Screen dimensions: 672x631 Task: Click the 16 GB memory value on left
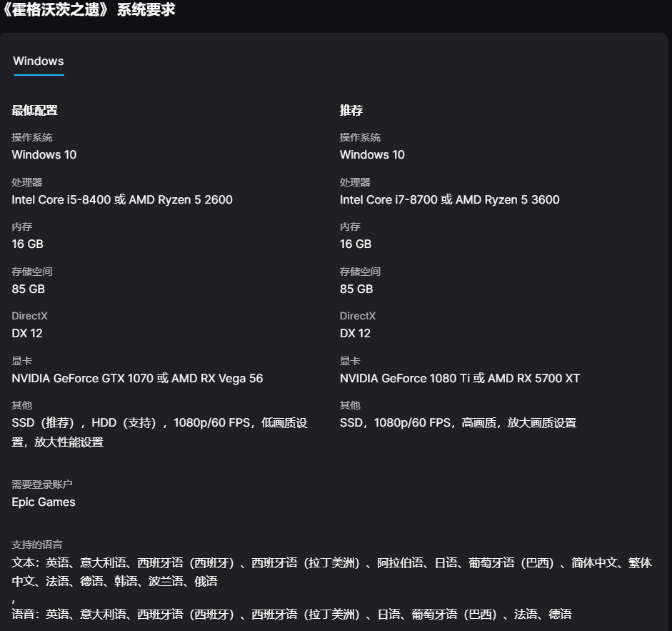pos(27,244)
